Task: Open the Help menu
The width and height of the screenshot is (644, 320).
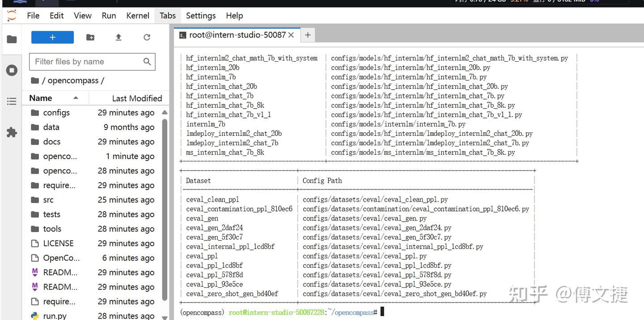Action: pos(234,16)
